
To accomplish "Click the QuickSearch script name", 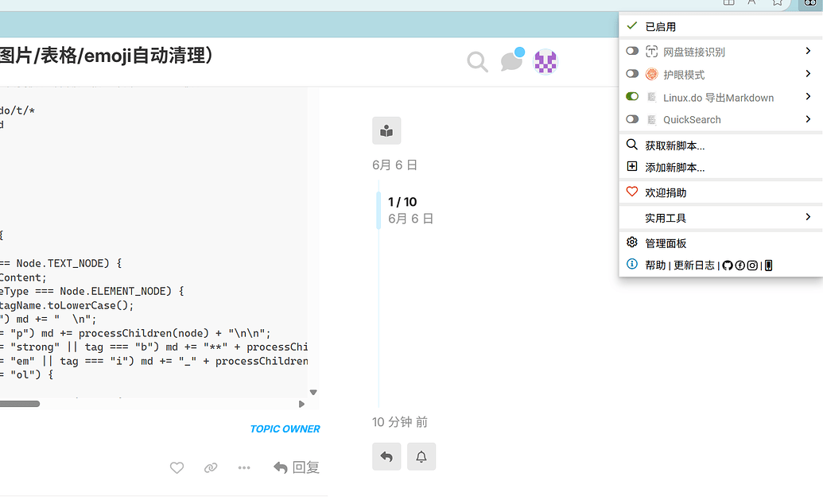I will (692, 120).
